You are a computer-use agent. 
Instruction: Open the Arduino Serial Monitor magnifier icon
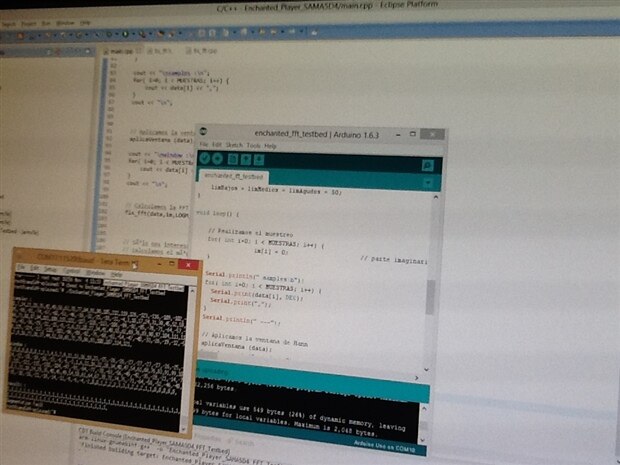point(427,165)
